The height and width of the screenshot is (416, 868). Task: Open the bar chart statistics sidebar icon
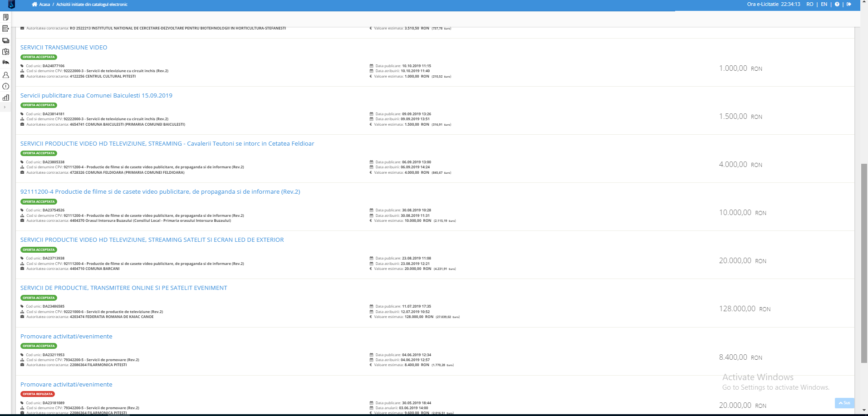[5, 98]
